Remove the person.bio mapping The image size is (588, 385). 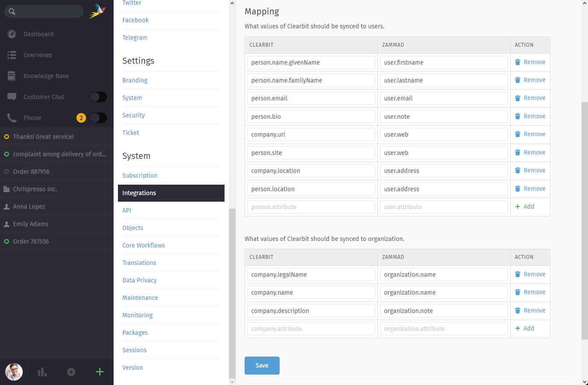click(530, 116)
